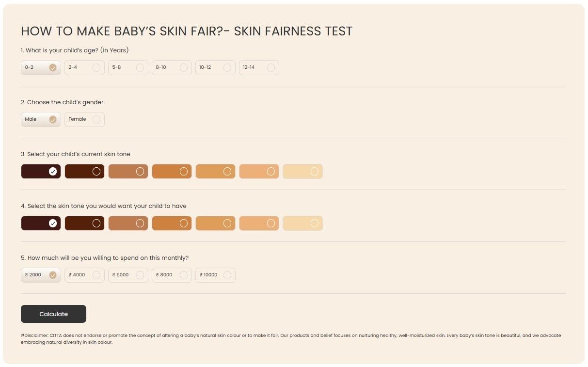
Task: Select the 2-4 years age option
Action: coord(84,67)
